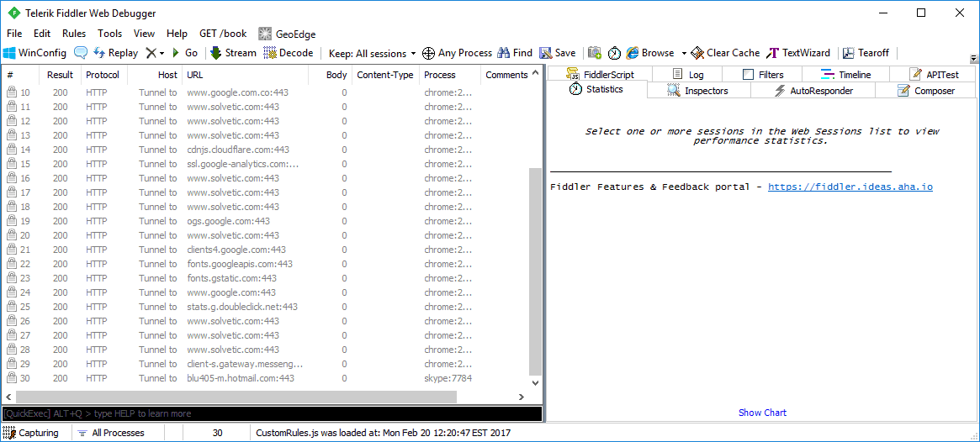Viewport: 980px width, 442px height.
Task: Open the Tools menu
Action: click(110, 34)
